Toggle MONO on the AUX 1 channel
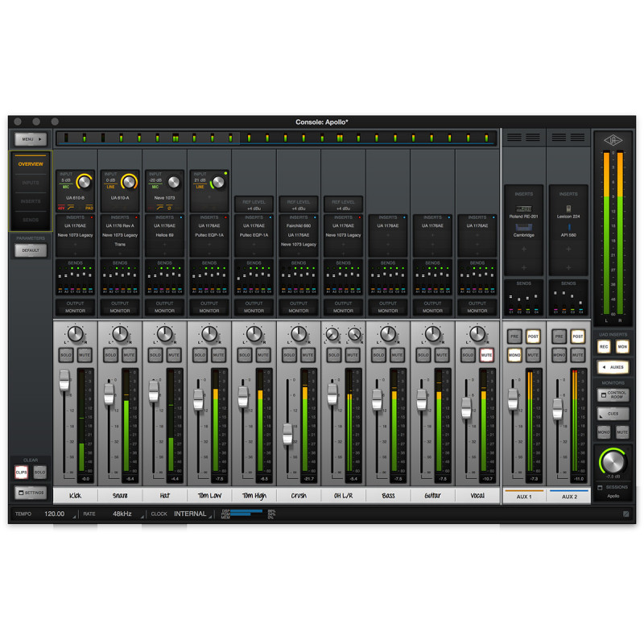644x644 pixels. (514, 354)
